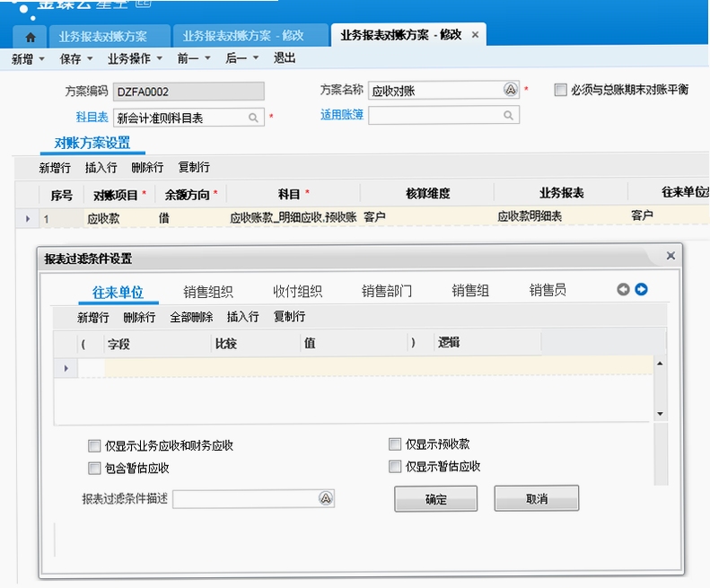Show previous filter tabs with left arrow
This screenshot has height=588, width=710.
(623, 289)
